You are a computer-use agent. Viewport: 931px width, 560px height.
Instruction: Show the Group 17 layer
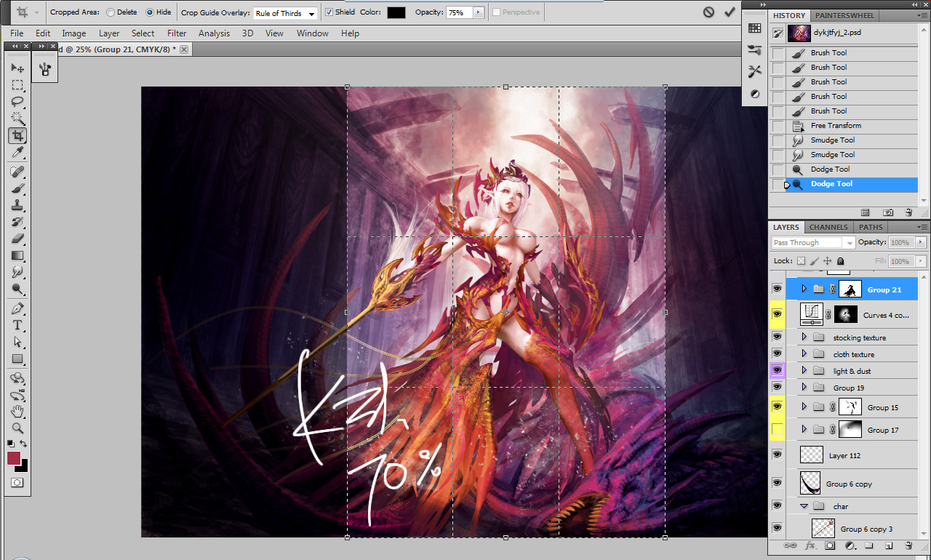tap(778, 430)
